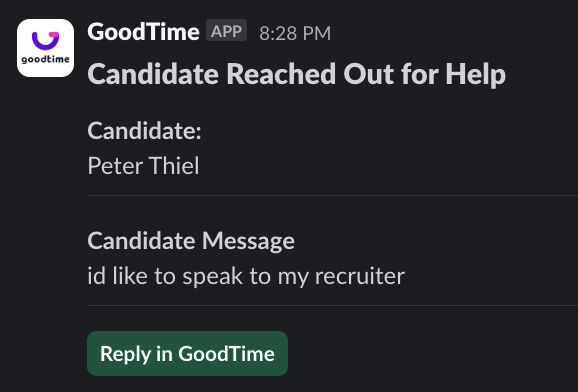This screenshot has height=392, width=578.
Task: Click the word Help in the heading
Action: click(475, 74)
